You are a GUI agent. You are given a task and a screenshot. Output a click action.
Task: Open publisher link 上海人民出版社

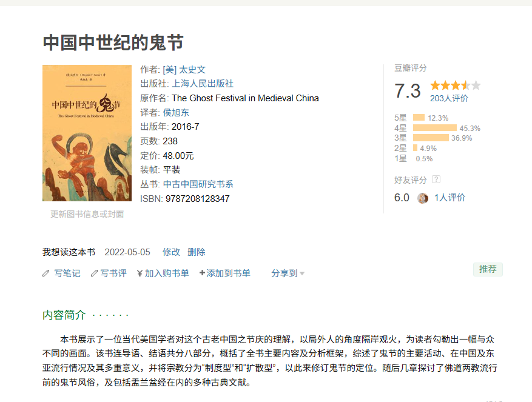(203, 84)
